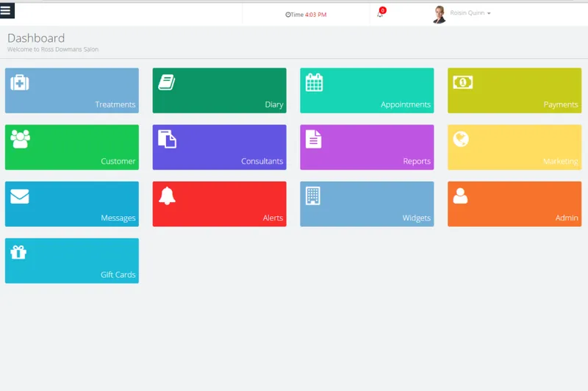Open the Gift Cards label link
This screenshot has height=391, width=588.
118,275
